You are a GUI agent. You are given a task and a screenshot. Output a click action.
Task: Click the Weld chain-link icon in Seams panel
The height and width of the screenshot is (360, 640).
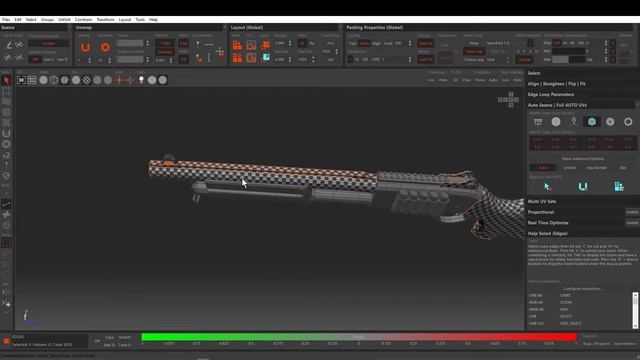pos(19,44)
